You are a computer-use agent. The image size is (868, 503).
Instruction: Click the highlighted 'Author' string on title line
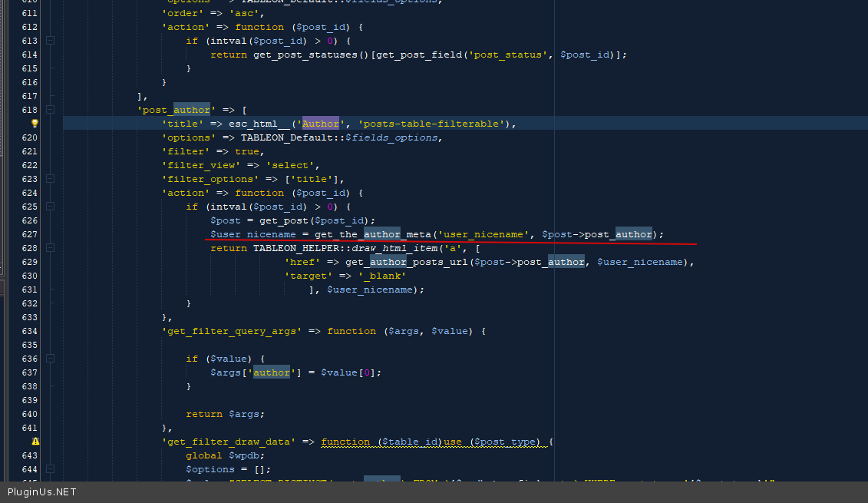(320, 124)
